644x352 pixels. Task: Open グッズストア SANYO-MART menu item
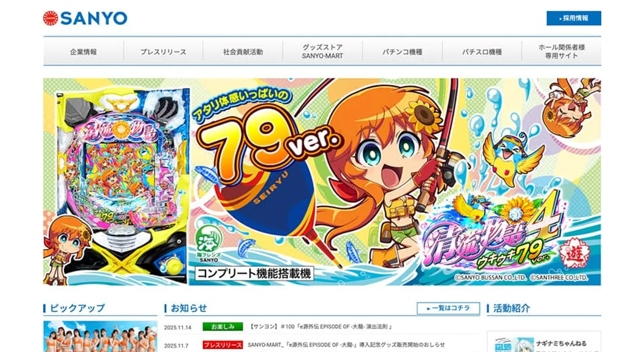coord(322,51)
